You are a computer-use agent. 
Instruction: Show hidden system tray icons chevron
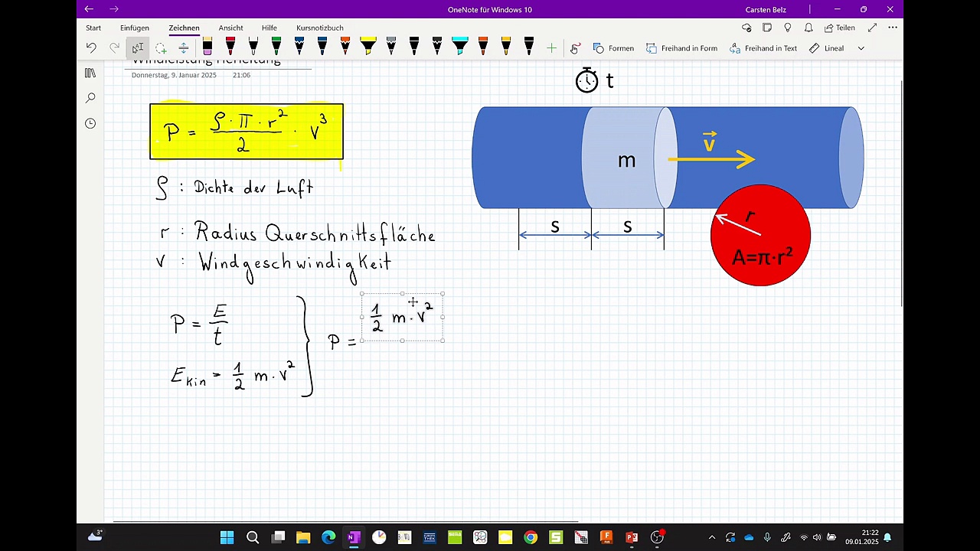(x=711, y=537)
